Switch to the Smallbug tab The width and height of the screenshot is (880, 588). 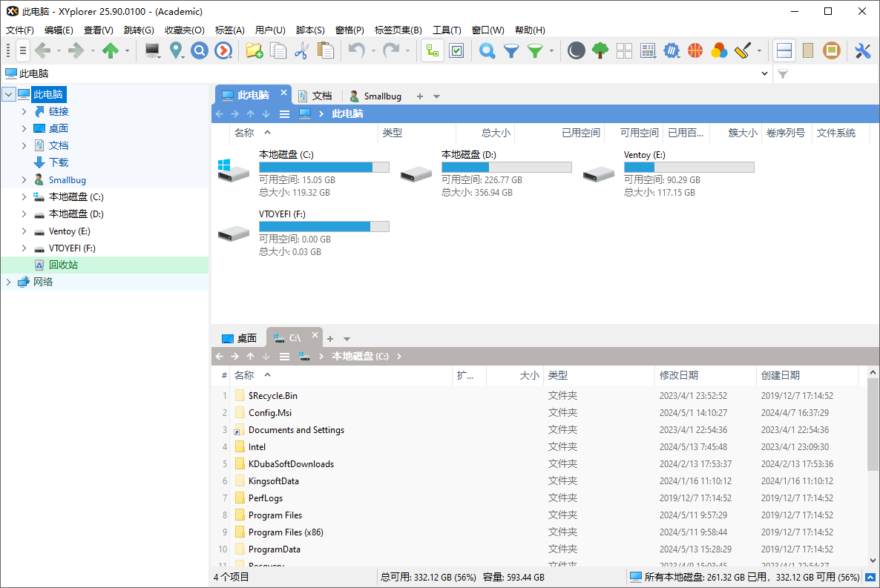click(x=375, y=96)
